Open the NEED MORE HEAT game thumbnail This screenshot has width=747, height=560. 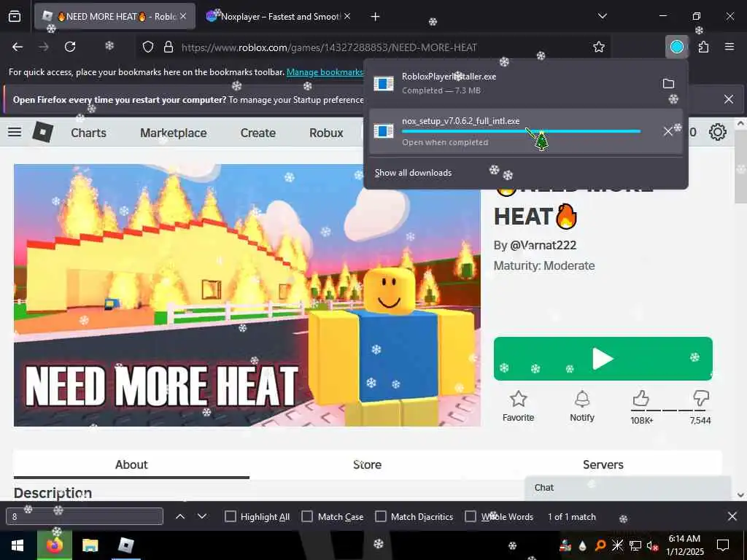[247, 295]
